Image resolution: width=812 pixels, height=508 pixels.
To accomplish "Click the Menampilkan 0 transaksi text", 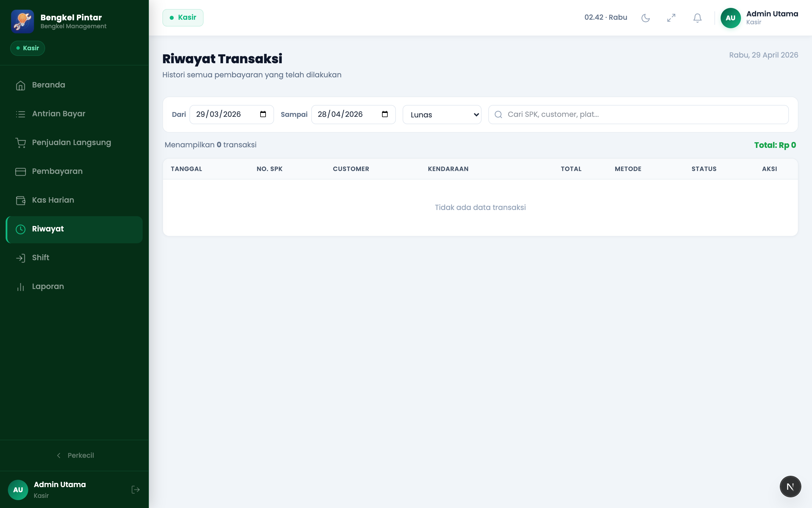I will tap(210, 145).
